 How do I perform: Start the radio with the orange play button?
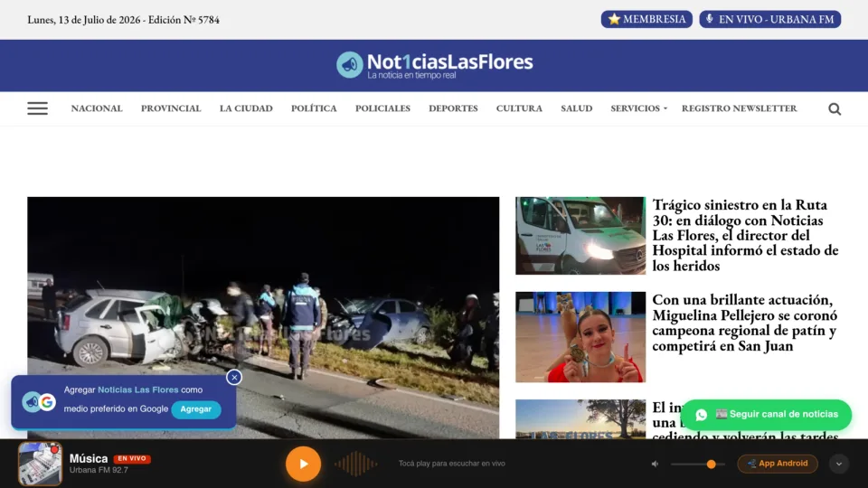point(304,464)
